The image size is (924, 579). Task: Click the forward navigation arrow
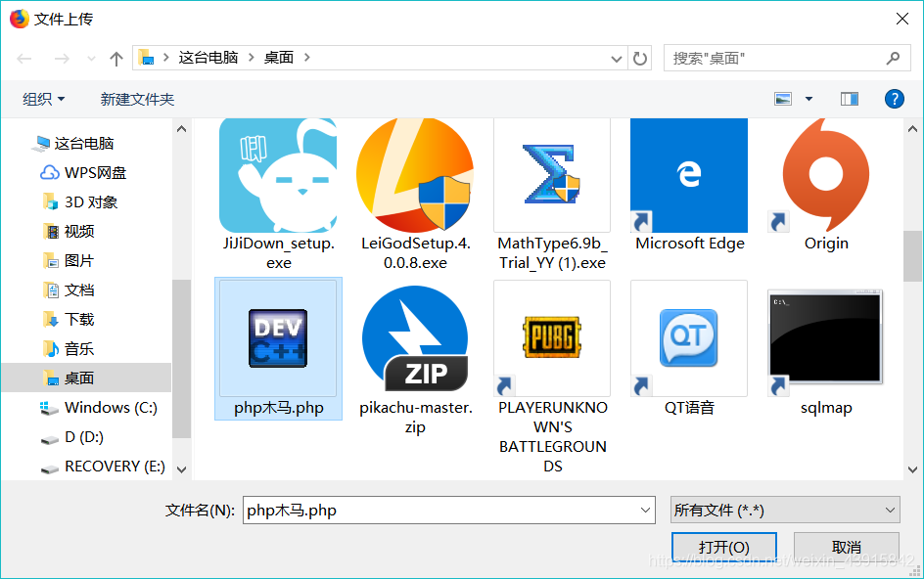coord(62,59)
